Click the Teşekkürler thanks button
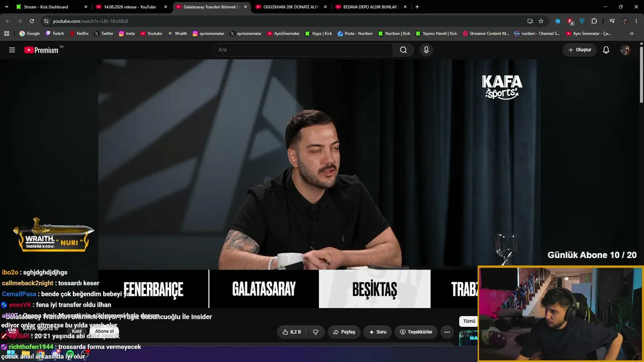 [x=416, y=332]
